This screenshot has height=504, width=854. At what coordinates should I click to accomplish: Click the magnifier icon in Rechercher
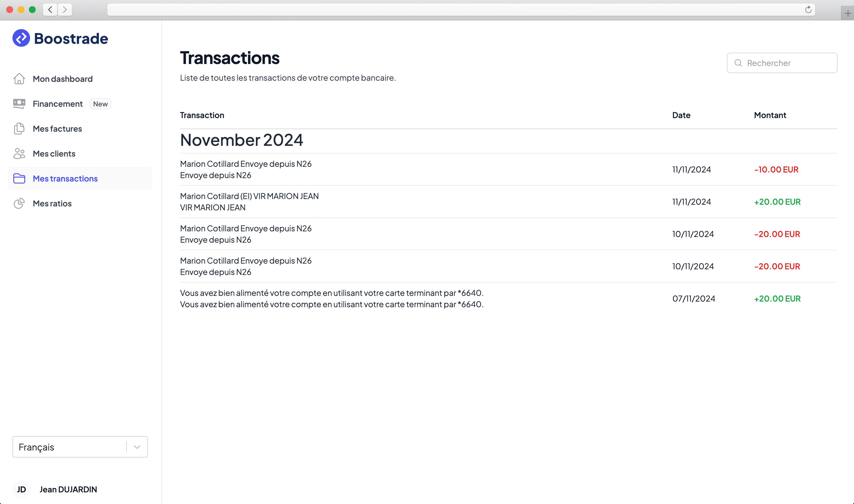click(738, 63)
